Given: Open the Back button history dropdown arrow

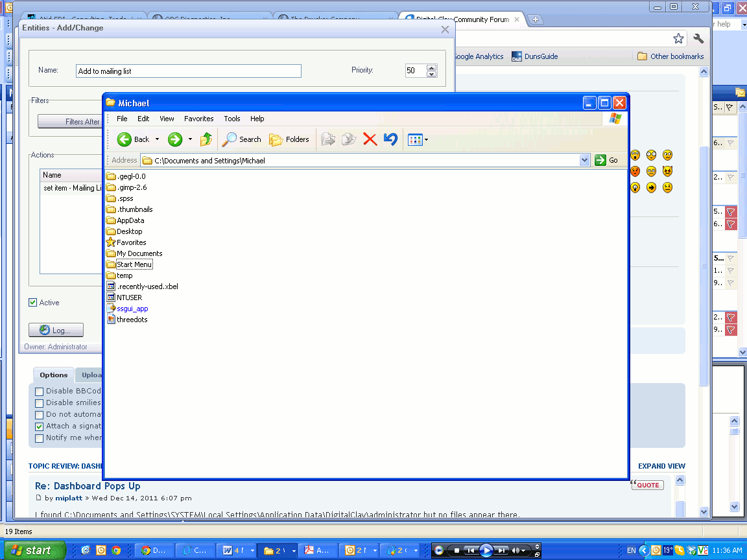Looking at the screenshot, I should click(157, 139).
